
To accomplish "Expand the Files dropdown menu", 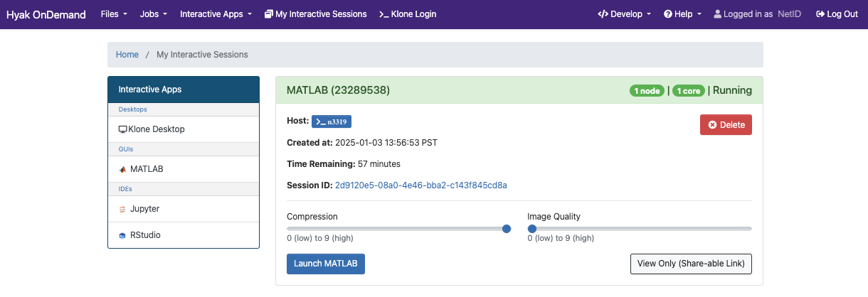I will tap(114, 14).
